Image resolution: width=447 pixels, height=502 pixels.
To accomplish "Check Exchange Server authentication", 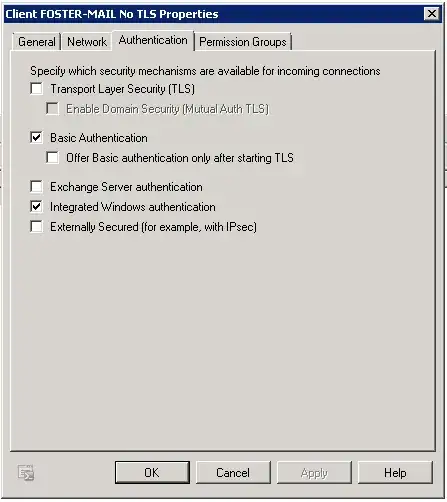I will 36,187.
